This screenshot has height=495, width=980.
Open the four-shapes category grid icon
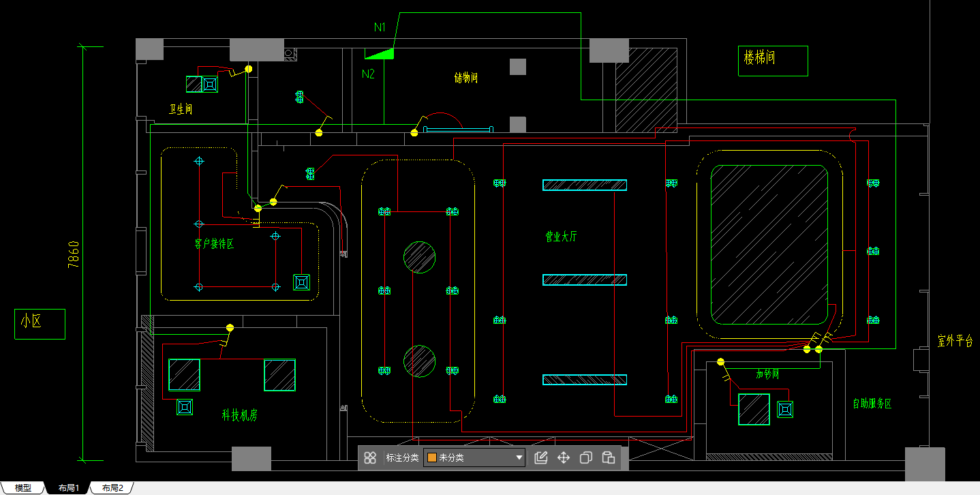(370, 457)
